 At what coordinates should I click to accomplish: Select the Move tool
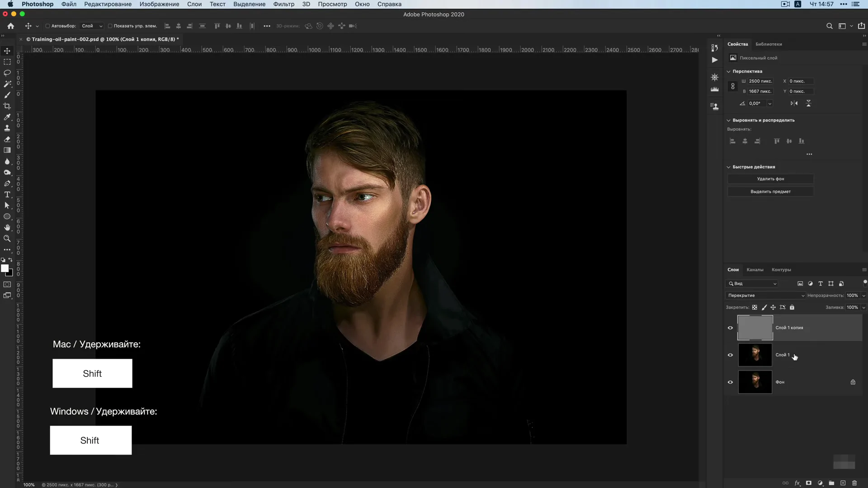(x=7, y=51)
